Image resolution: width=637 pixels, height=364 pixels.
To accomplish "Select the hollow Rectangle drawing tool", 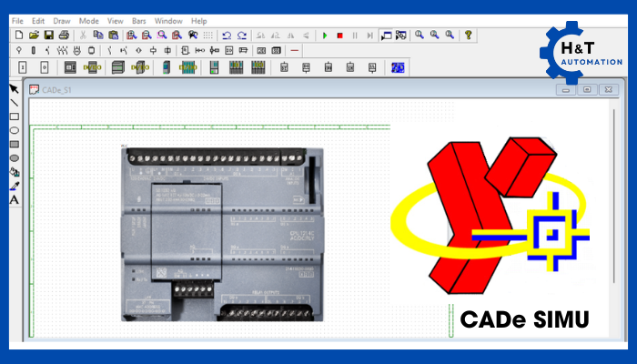I will coord(14,116).
